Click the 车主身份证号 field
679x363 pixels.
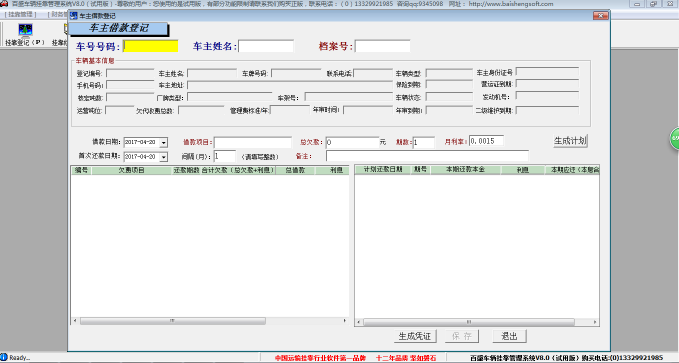click(547, 72)
